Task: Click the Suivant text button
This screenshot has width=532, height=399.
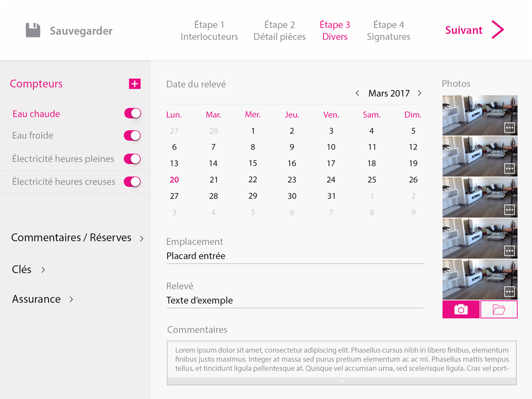Action: (463, 30)
